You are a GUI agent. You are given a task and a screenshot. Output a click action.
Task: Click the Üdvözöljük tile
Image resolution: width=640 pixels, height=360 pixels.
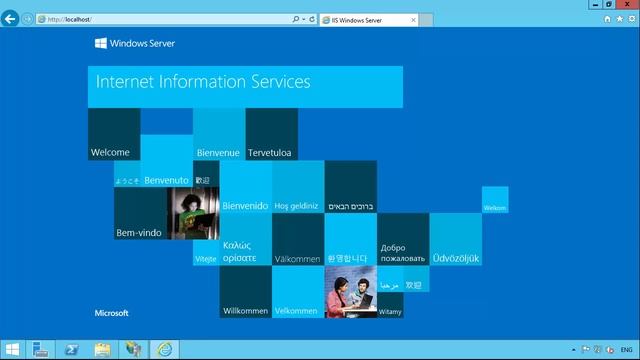456,239
